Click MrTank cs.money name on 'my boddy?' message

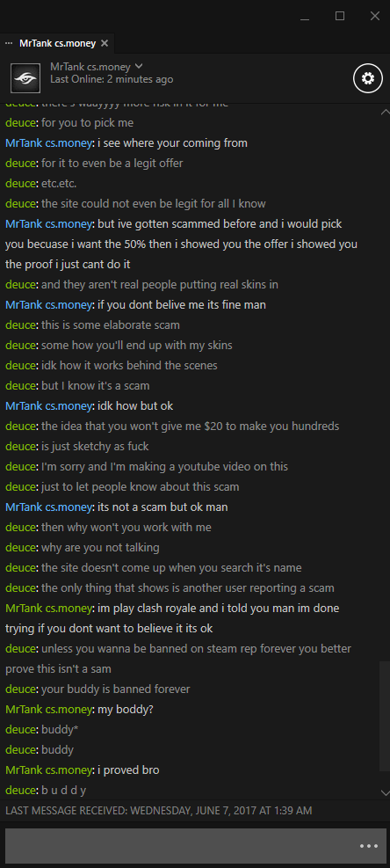click(x=48, y=709)
